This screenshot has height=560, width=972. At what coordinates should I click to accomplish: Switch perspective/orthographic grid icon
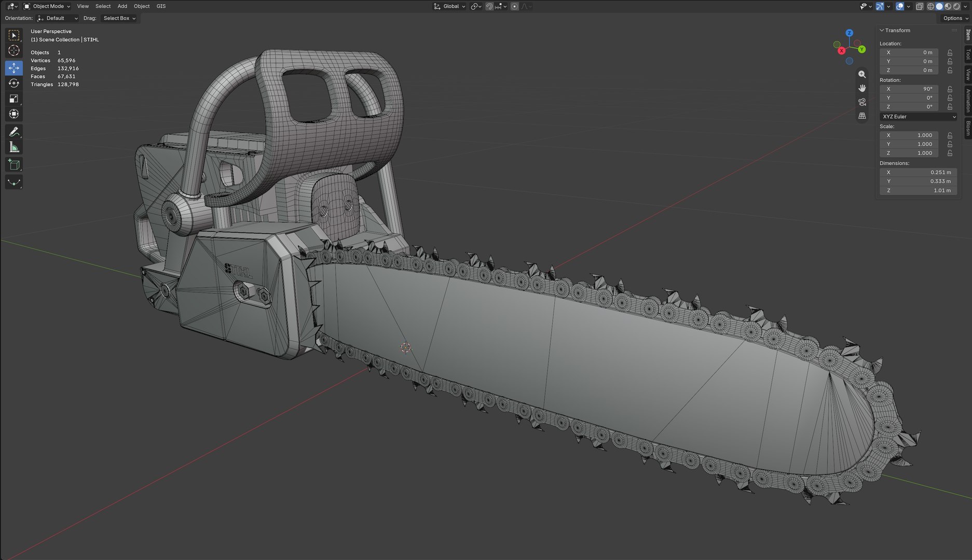coord(862,116)
